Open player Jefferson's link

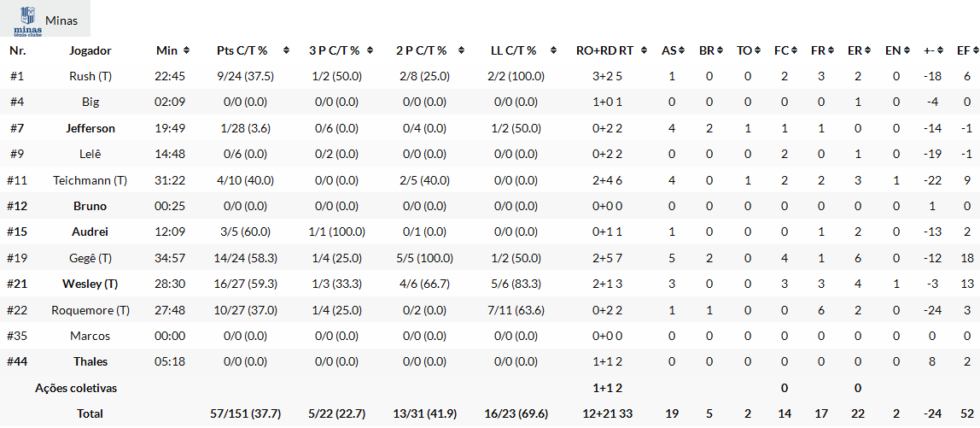coord(90,128)
